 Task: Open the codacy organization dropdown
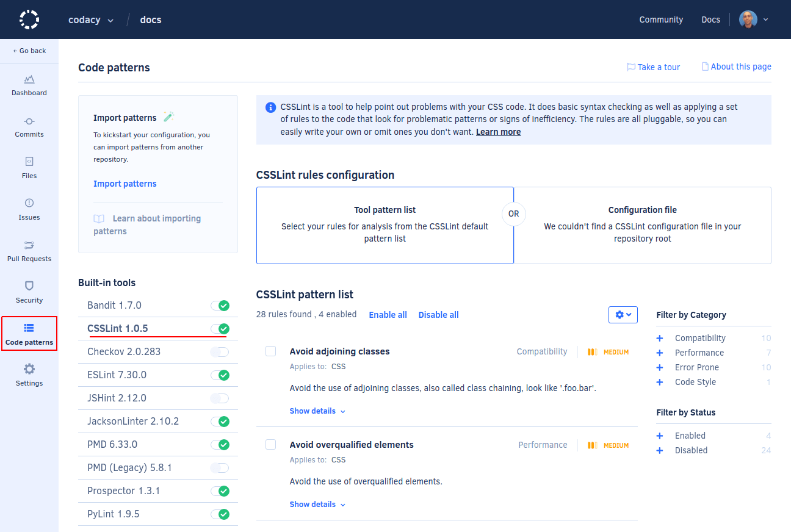pos(91,20)
